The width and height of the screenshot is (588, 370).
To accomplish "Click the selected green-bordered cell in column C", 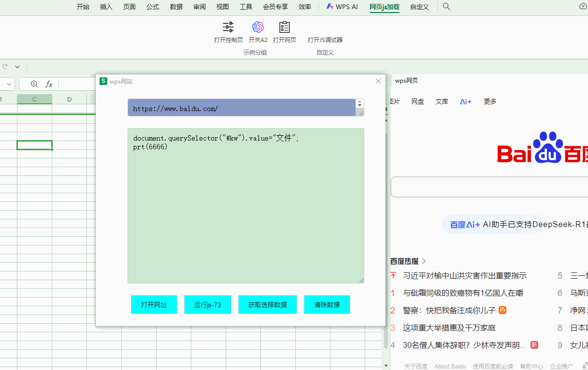I will [35, 145].
